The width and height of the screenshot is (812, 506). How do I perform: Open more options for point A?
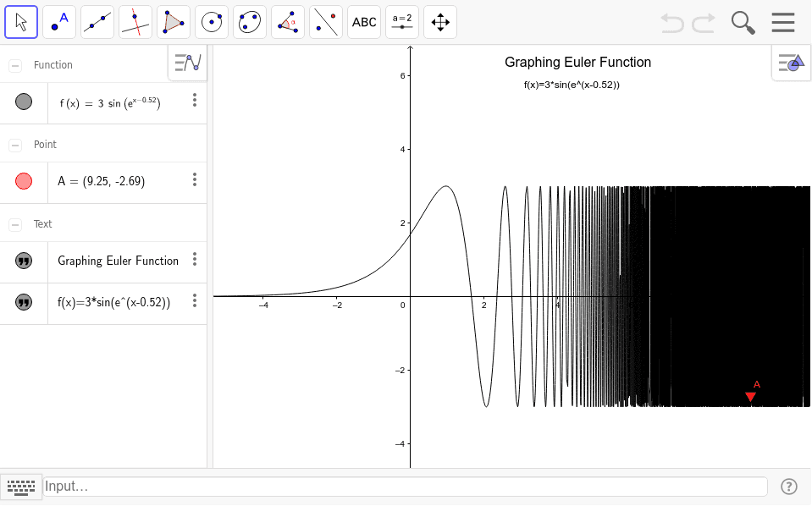195,179
